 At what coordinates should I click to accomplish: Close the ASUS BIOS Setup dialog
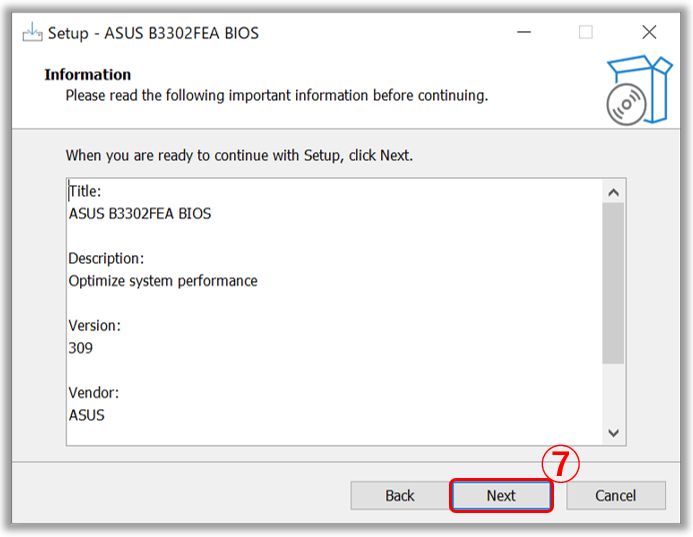point(649,32)
